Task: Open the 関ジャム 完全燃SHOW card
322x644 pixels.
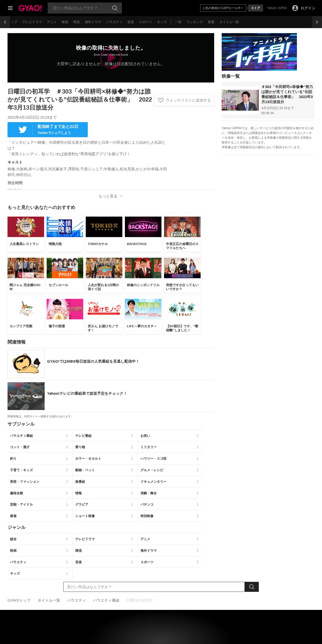Action: [x=26, y=274]
